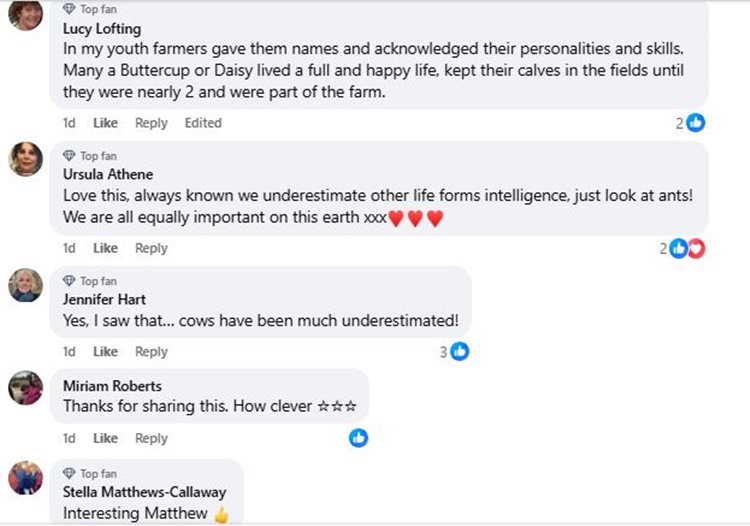Click thumbs-up reaction on Jennifer Hart's comment
The image size is (750, 526).
click(460, 352)
